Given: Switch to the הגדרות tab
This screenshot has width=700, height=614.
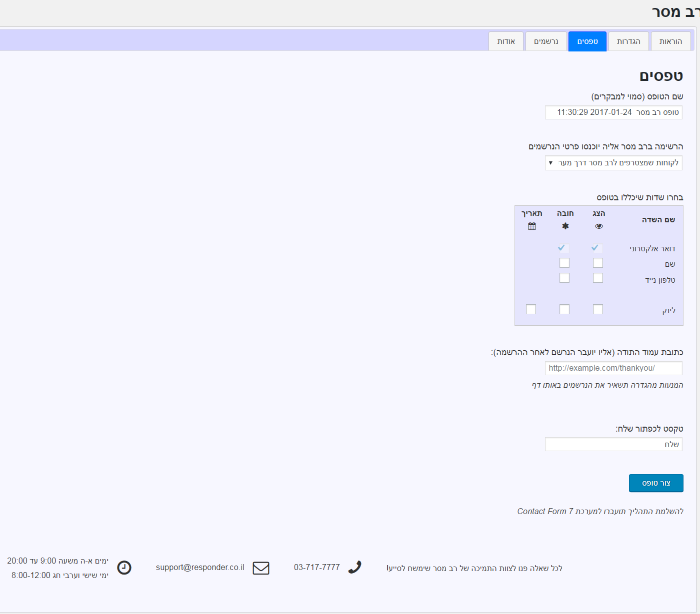Looking at the screenshot, I should coord(628,41).
